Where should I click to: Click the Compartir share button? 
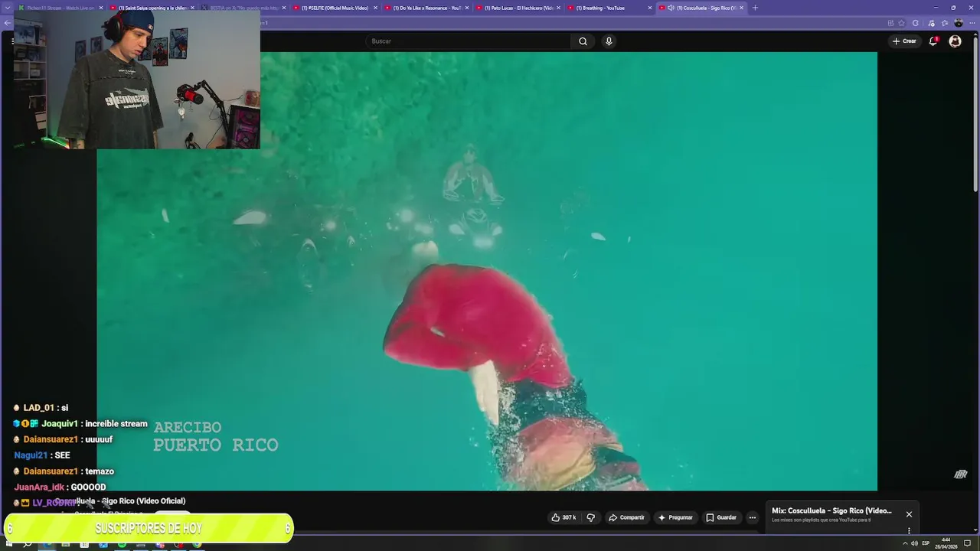point(626,517)
